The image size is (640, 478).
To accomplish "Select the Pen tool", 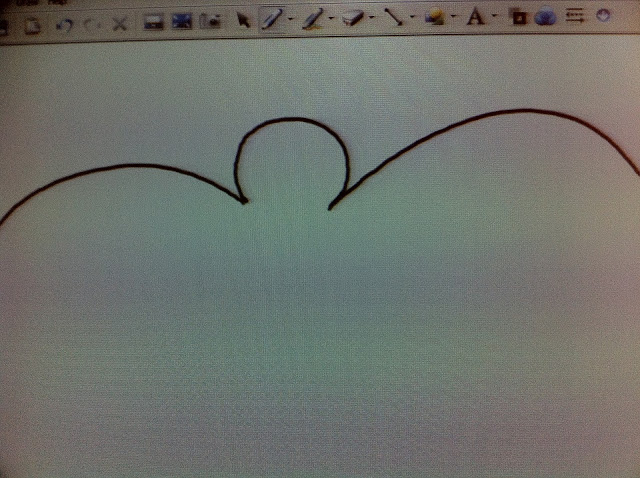I will tap(272, 19).
